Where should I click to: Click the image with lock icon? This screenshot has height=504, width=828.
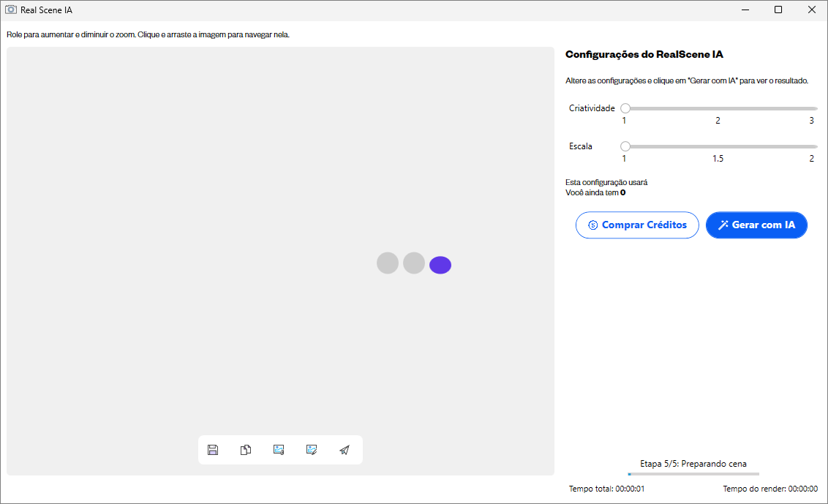coord(279,450)
